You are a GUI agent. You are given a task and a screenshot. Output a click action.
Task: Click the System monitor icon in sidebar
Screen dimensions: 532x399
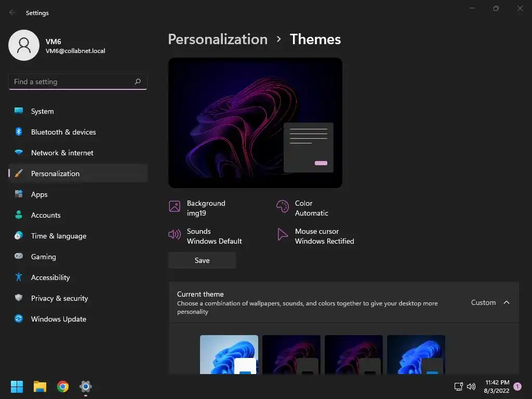pyautogui.click(x=19, y=111)
